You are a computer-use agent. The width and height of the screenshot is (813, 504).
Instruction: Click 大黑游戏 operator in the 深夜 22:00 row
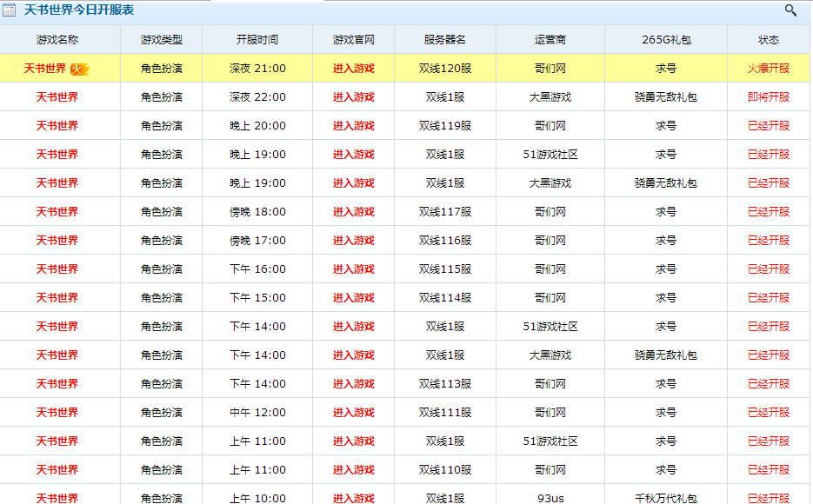coord(550,96)
